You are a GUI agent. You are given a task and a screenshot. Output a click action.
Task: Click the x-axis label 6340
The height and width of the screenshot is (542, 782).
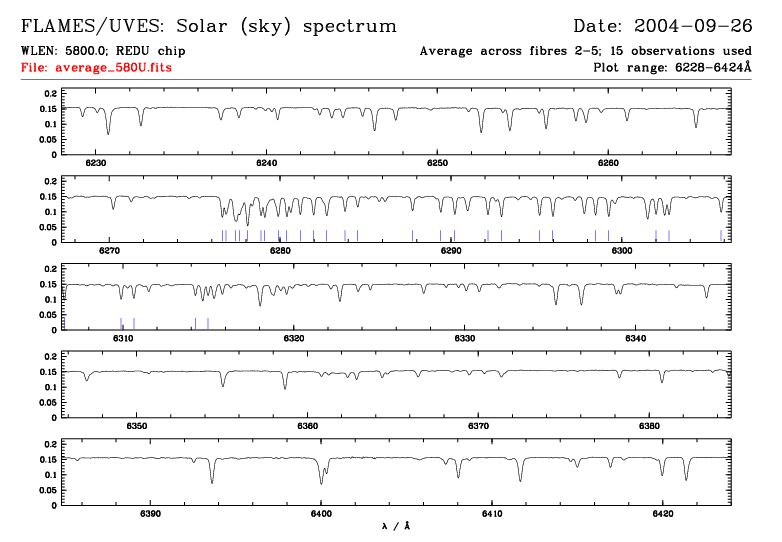(x=635, y=339)
